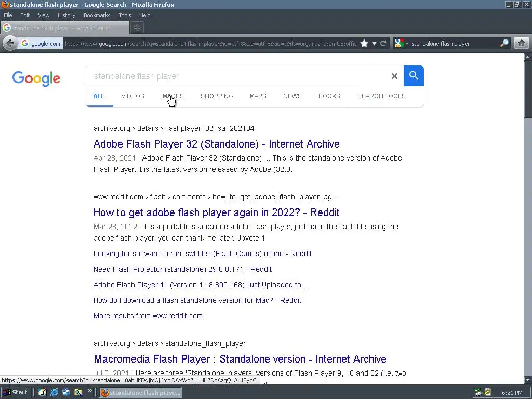Open Firefox home page via house icon

tap(522, 44)
